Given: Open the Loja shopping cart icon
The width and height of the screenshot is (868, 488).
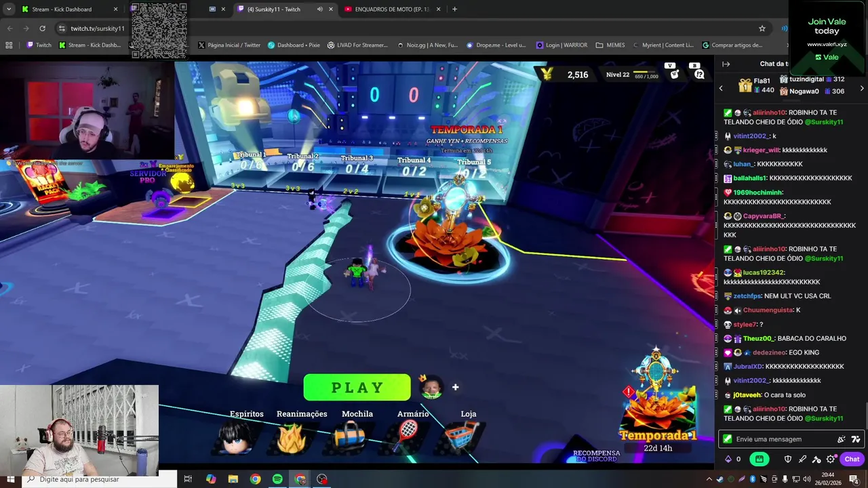Looking at the screenshot, I should point(462,437).
